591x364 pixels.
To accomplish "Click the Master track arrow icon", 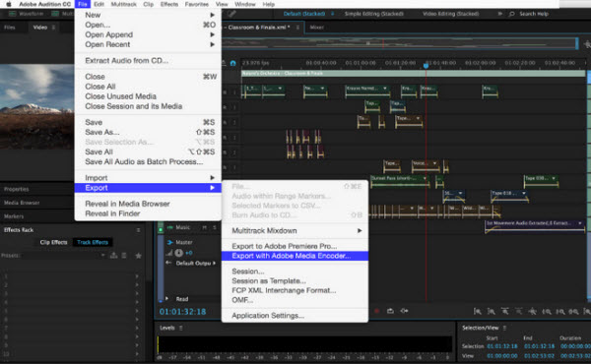I will point(170,242).
